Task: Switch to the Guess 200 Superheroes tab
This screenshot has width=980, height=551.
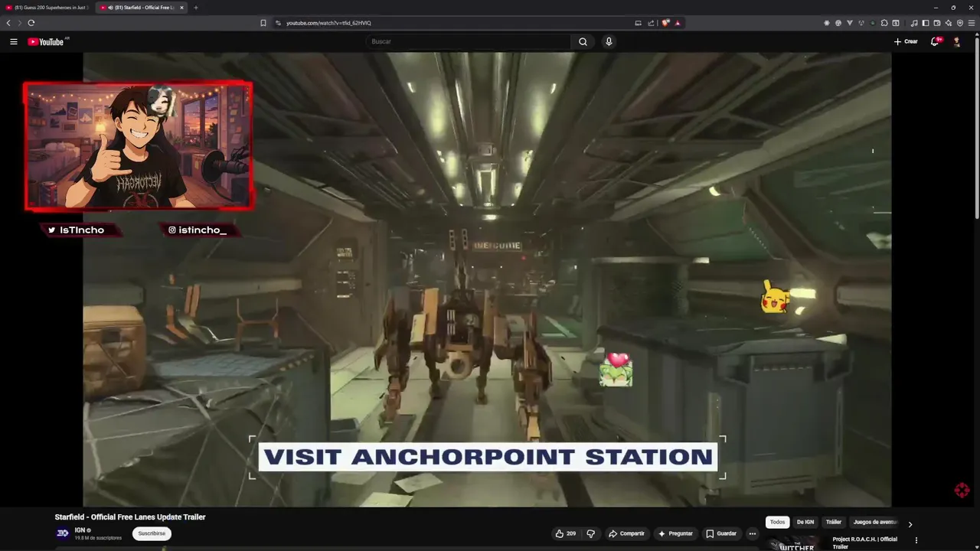Action: pyautogui.click(x=47, y=8)
